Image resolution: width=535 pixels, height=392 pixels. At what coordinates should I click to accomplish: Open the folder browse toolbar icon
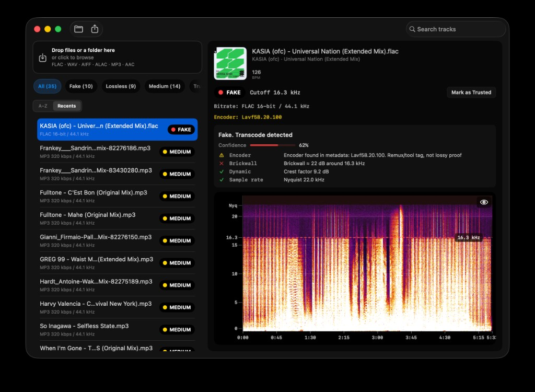(x=78, y=29)
